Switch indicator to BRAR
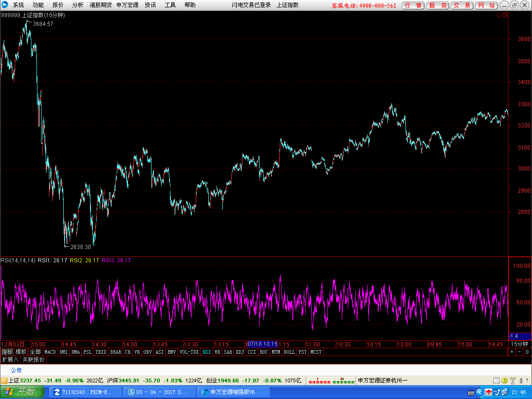The height and width of the screenshot is (399, 532). (116, 352)
